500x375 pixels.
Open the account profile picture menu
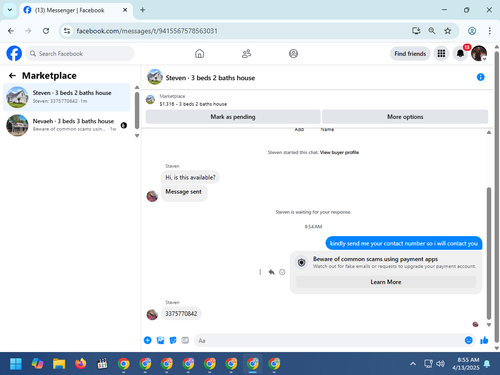(x=479, y=53)
